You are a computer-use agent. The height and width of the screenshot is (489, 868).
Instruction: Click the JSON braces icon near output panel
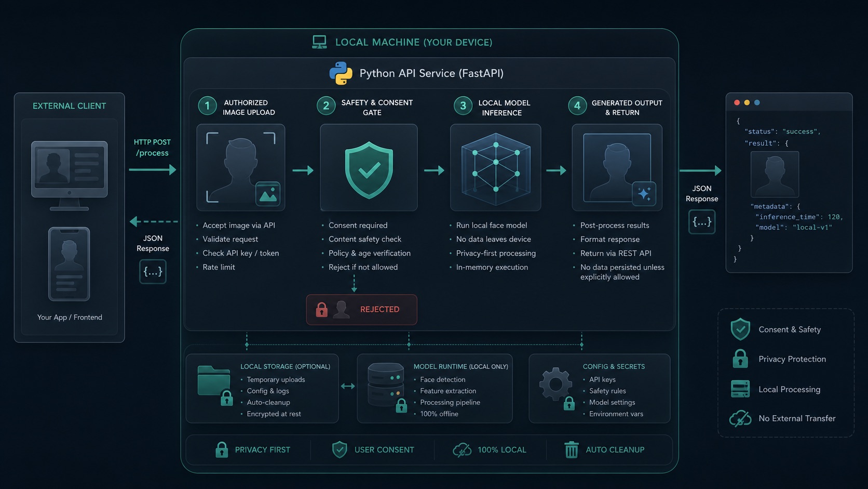[702, 222]
